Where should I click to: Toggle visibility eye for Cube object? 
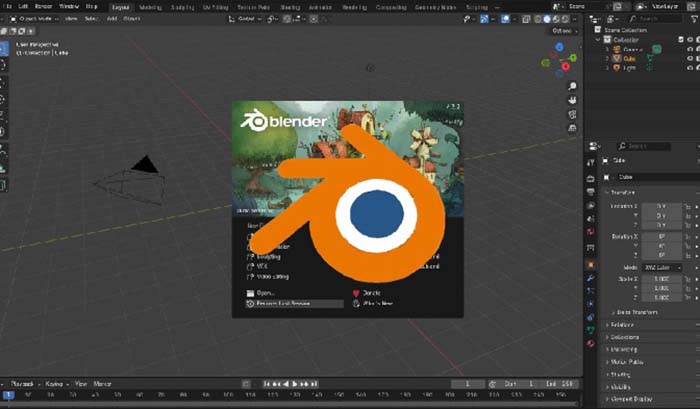click(x=690, y=58)
